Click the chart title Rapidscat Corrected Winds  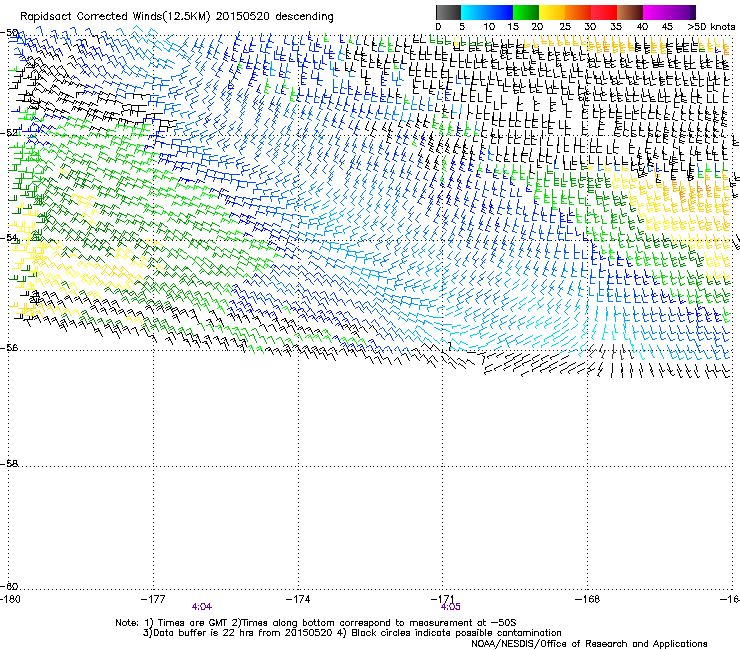tap(177, 17)
